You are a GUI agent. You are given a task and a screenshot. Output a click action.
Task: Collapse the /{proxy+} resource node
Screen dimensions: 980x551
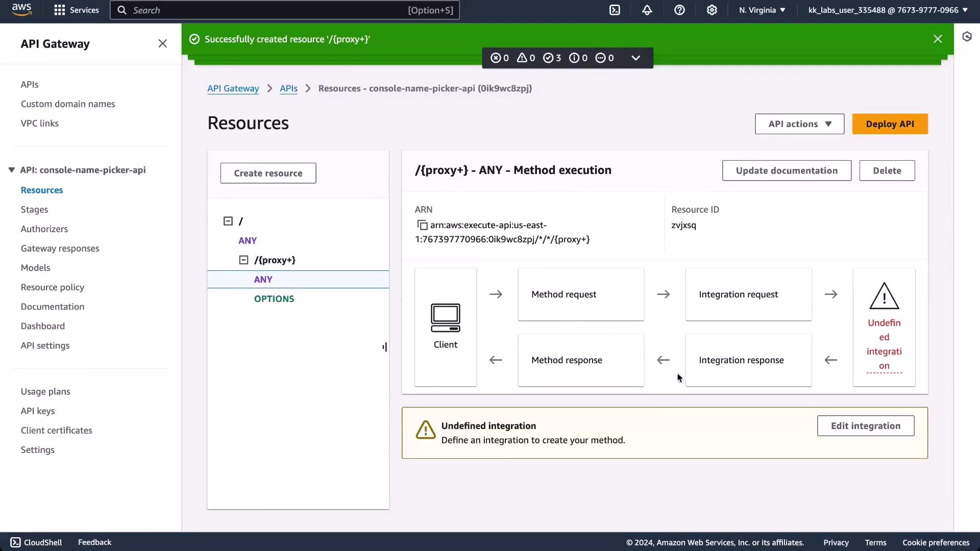[x=243, y=260]
